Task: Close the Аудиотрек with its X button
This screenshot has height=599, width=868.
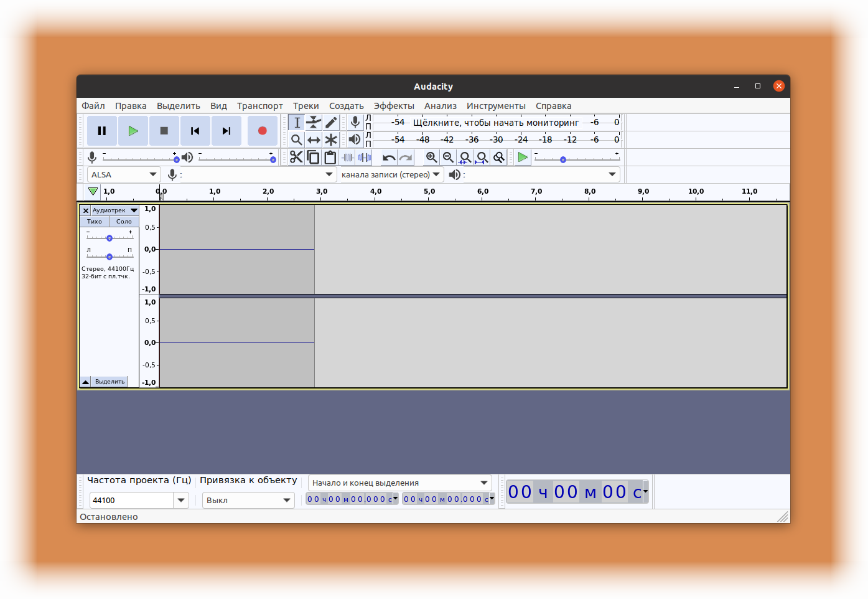Action: point(86,210)
